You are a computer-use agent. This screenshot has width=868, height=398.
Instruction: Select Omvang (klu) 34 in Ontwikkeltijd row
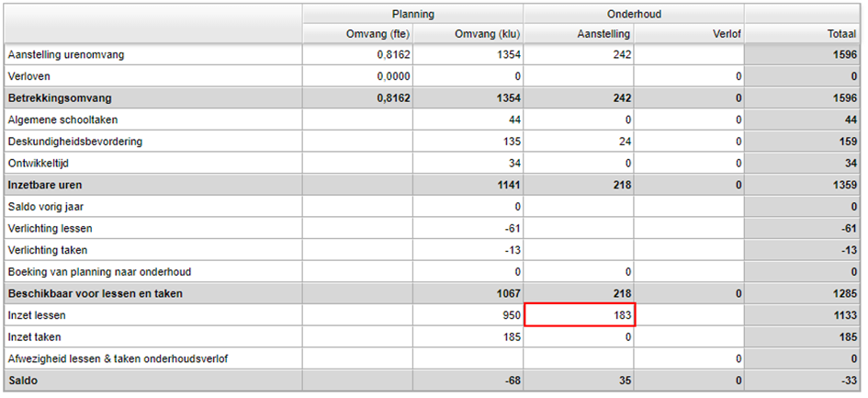click(x=514, y=163)
